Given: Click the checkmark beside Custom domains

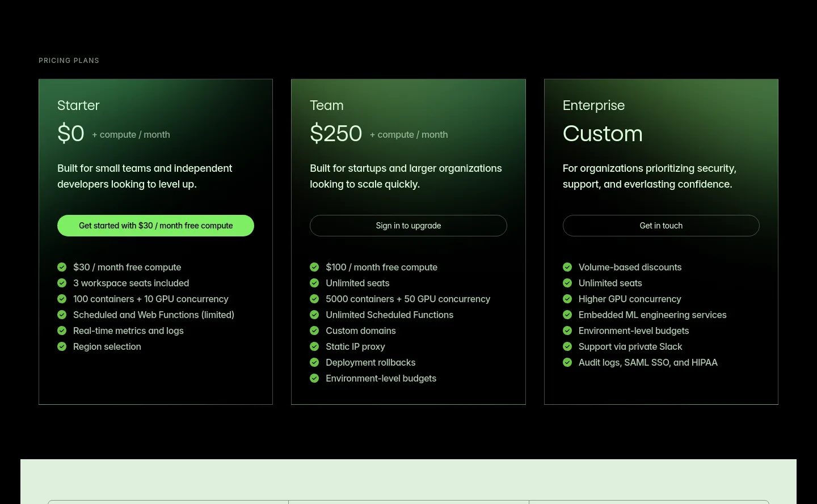Looking at the screenshot, I should click(314, 331).
